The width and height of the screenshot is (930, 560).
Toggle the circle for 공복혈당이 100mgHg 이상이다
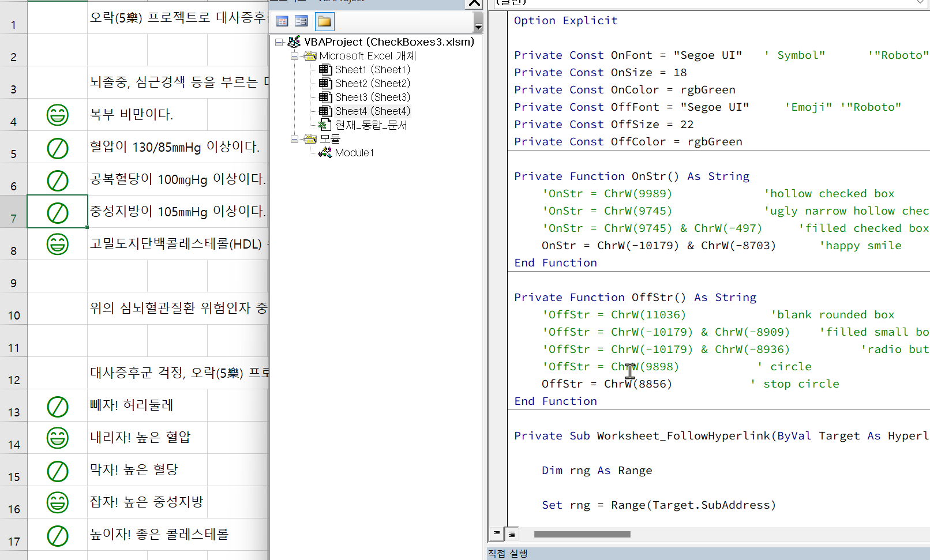pyautogui.click(x=57, y=181)
